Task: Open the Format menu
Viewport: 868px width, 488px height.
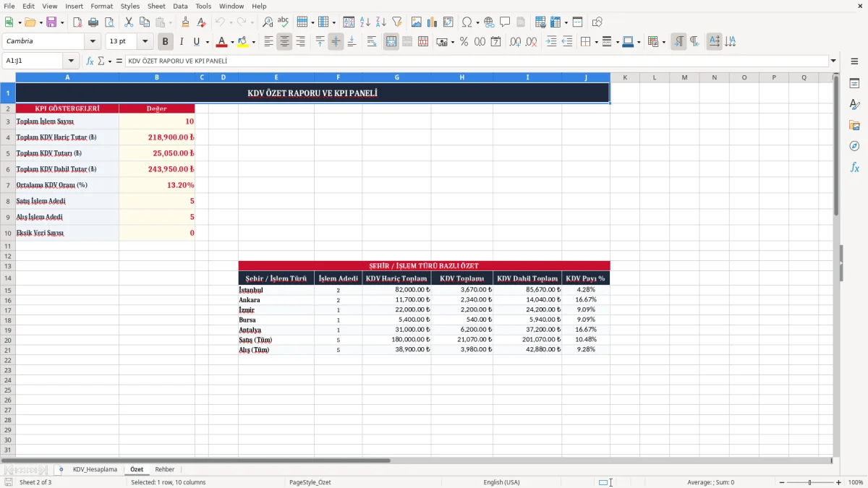Action: click(101, 6)
